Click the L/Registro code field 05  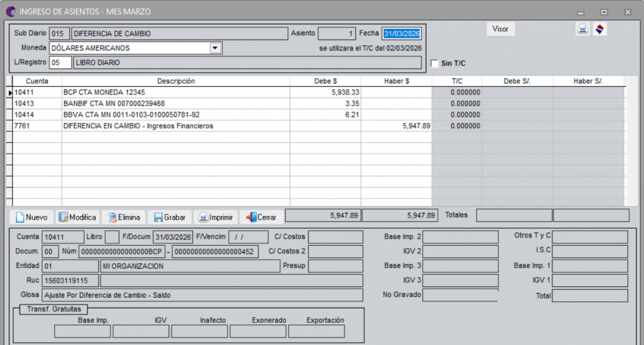click(60, 62)
